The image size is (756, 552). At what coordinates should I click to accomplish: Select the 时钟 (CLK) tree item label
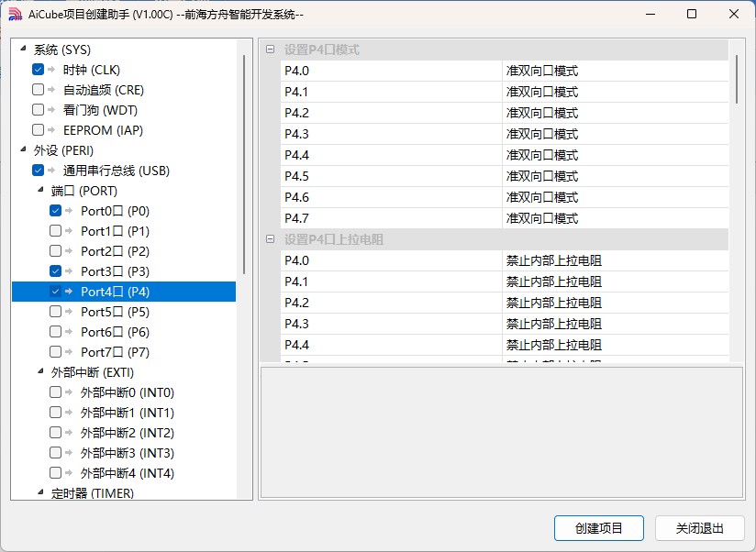92,70
